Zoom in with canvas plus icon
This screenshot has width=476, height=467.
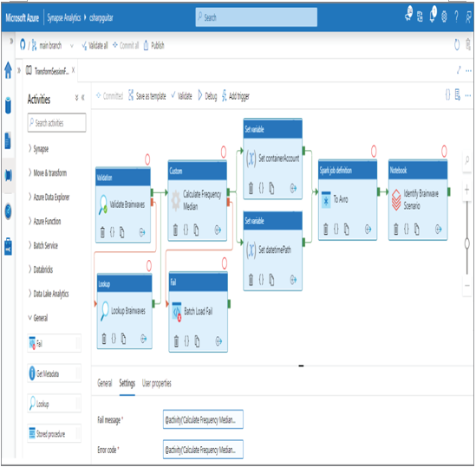click(466, 190)
